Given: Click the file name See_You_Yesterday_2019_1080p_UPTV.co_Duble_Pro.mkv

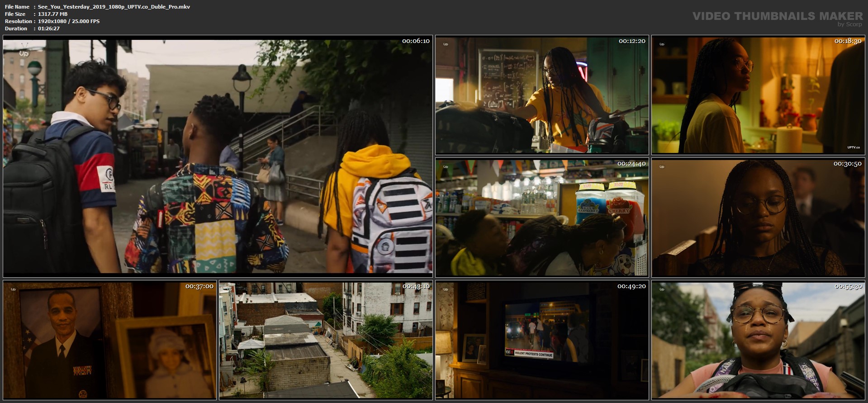Looking at the screenshot, I should (114, 7).
